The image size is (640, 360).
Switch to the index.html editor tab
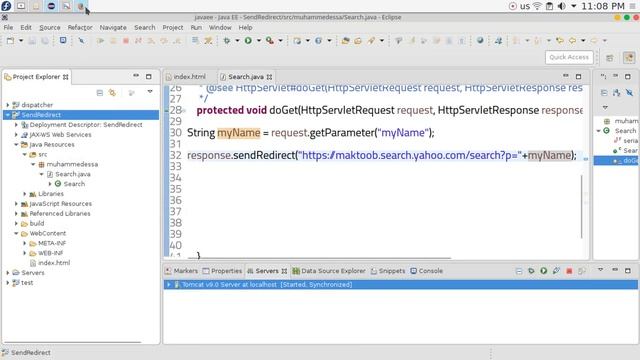tap(190, 77)
